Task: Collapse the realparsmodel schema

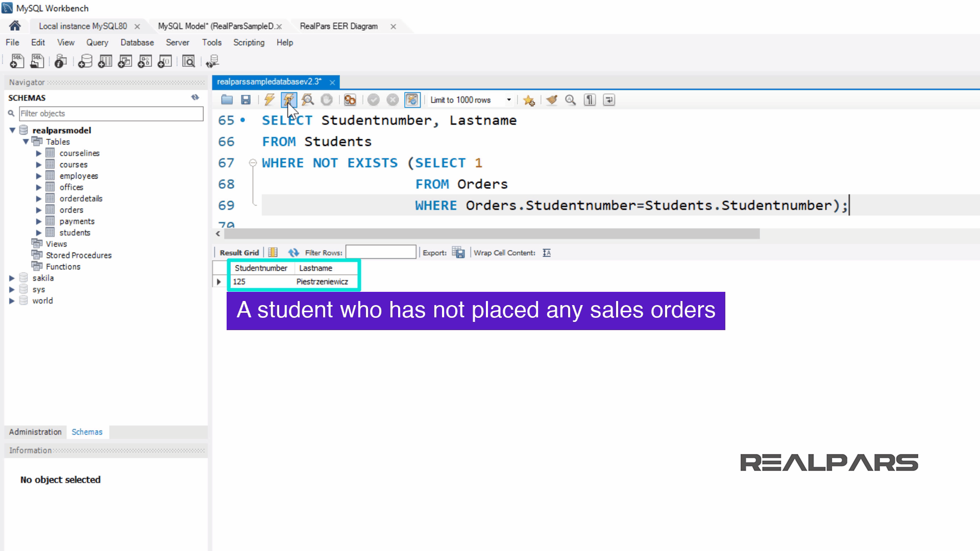Action: point(12,130)
